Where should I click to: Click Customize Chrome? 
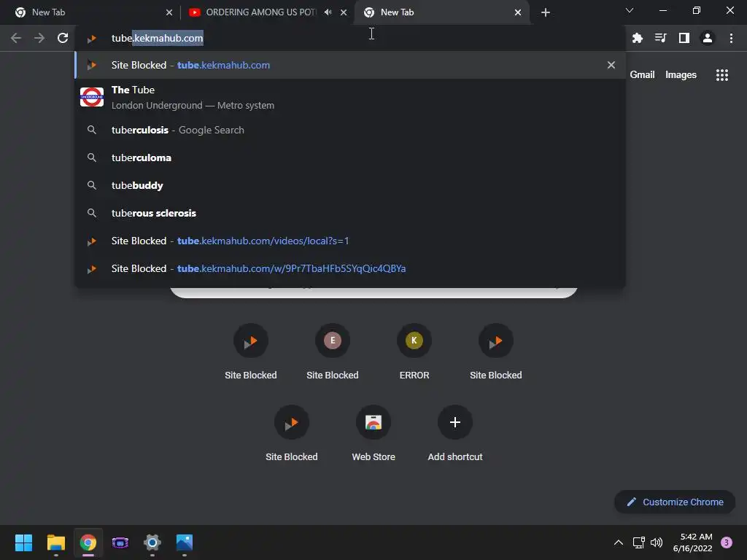click(x=675, y=502)
